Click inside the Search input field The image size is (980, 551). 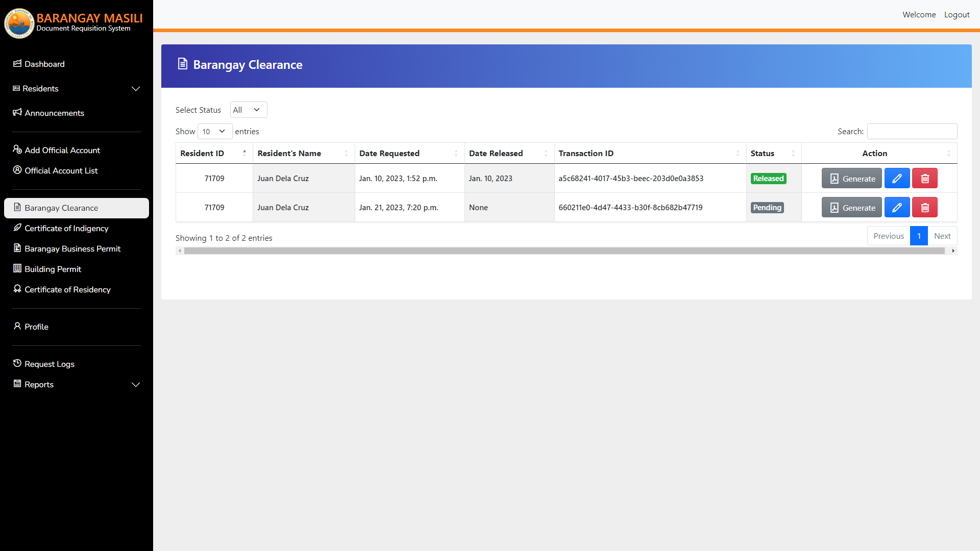click(x=912, y=131)
